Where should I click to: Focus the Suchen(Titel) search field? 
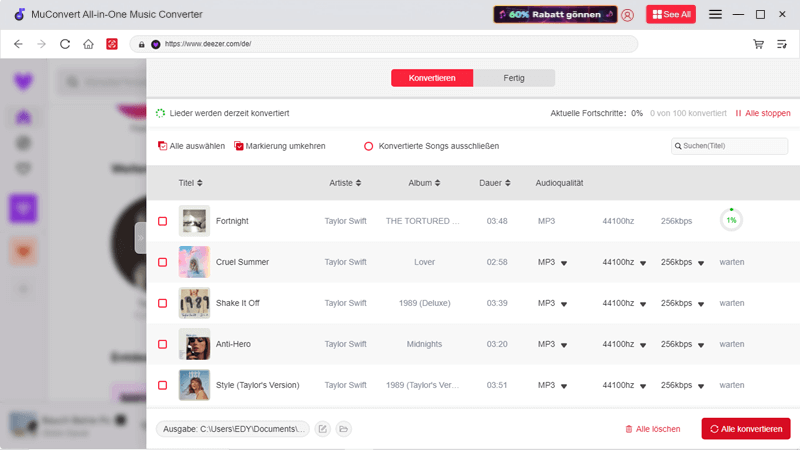pos(730,146)
